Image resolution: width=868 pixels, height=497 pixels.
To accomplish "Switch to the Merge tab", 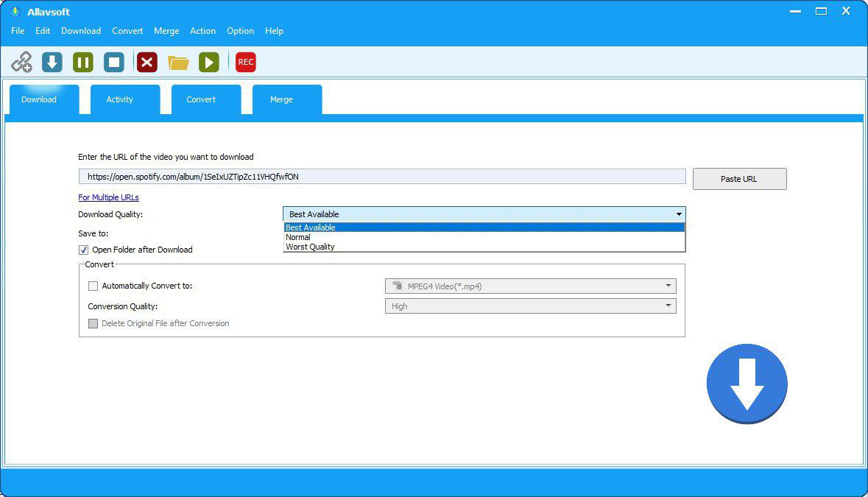I will [286, 99].
